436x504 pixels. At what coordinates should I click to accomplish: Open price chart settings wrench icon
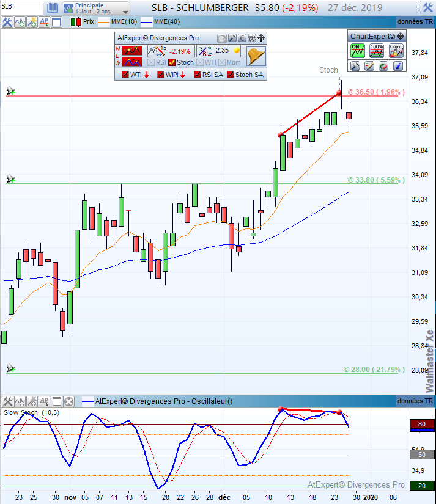(7, 22)
